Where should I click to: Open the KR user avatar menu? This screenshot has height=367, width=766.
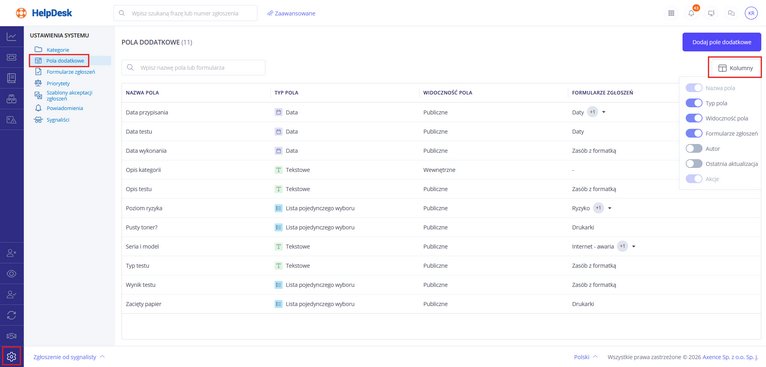[751, 13]
